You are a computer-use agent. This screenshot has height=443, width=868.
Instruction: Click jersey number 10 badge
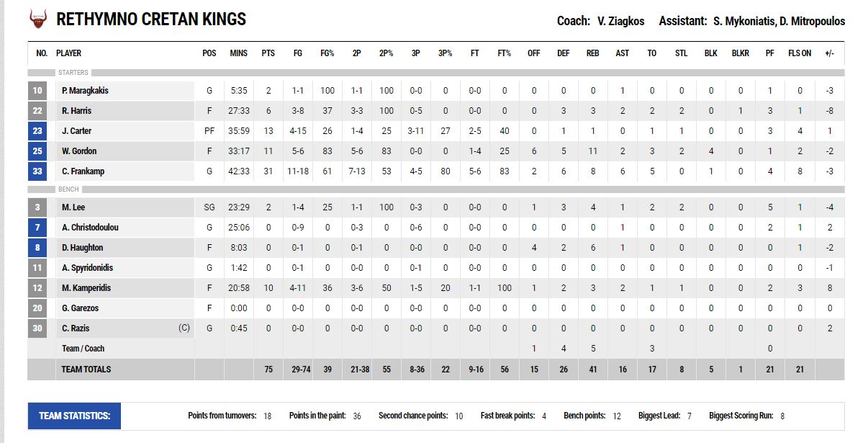(x=37, y=91)
